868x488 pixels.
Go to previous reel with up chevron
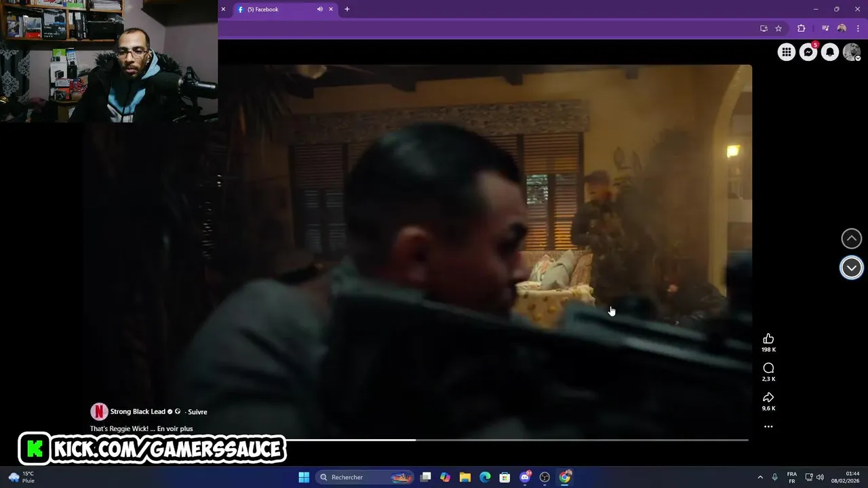point(852,239)
